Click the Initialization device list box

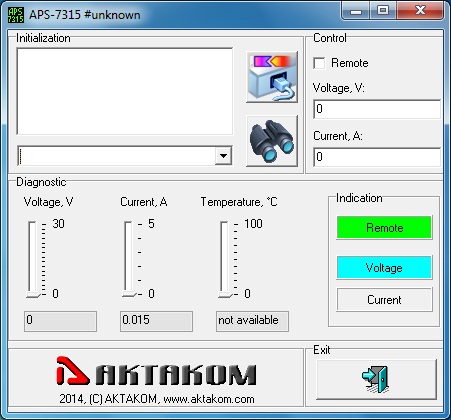(x=125, y=91)
